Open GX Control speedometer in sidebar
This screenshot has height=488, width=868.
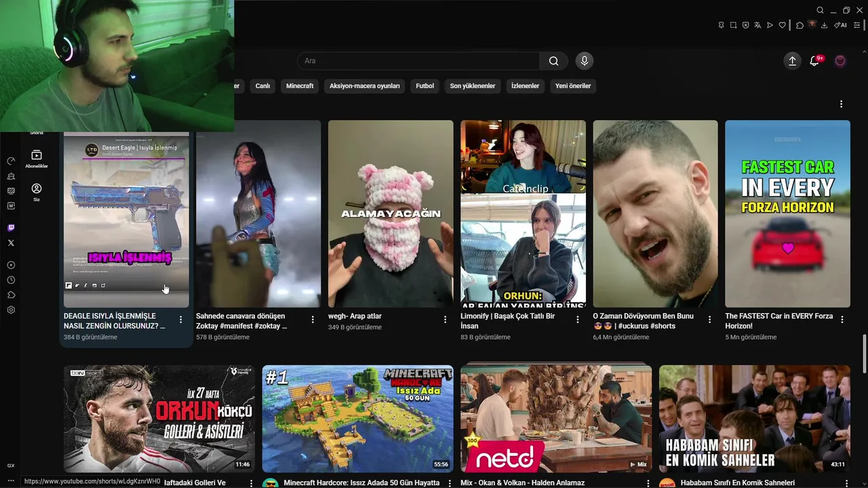(x=11, y=161)
